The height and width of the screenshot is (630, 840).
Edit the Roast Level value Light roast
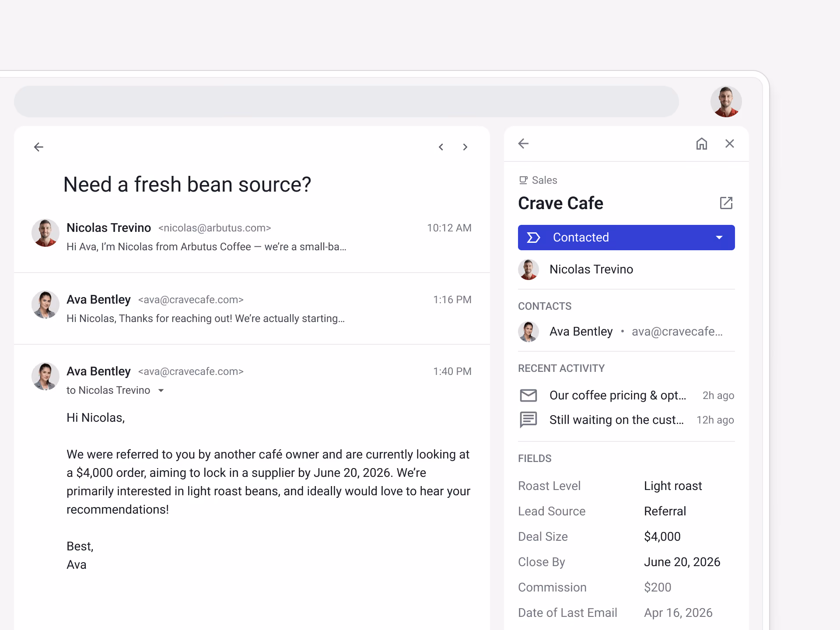point(673,486)
